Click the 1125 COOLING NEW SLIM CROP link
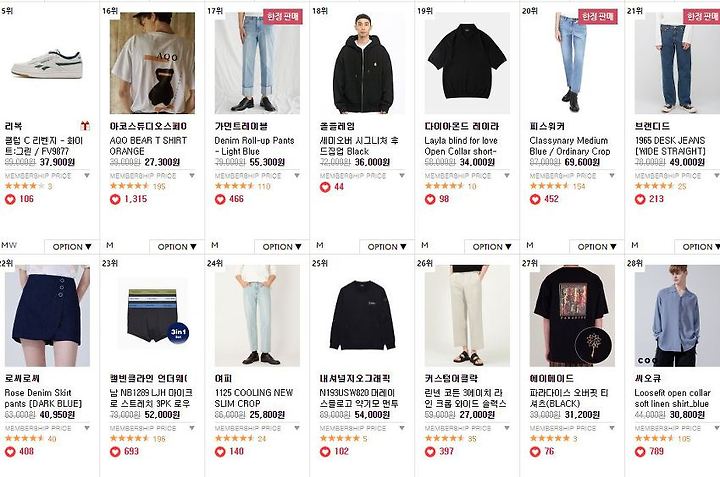This screenshot has height=477, width=720. point(253,398)
